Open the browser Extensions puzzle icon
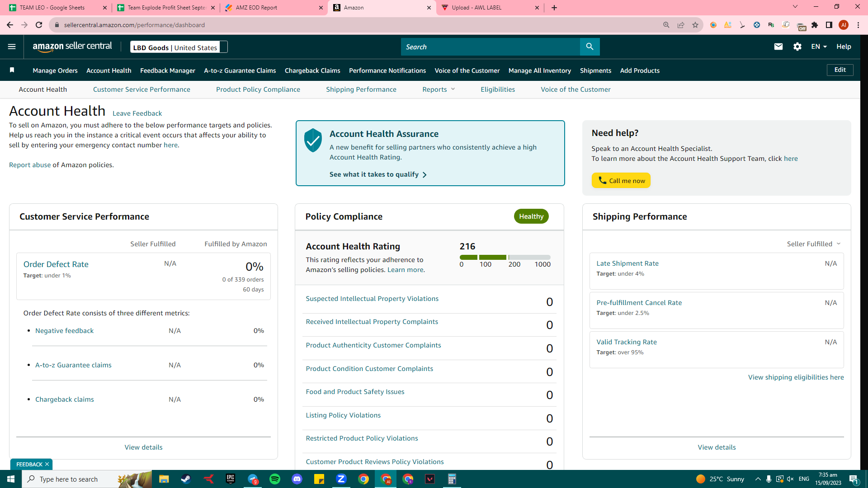The height and width of the screenshot is (488, 868). (815, 25)
